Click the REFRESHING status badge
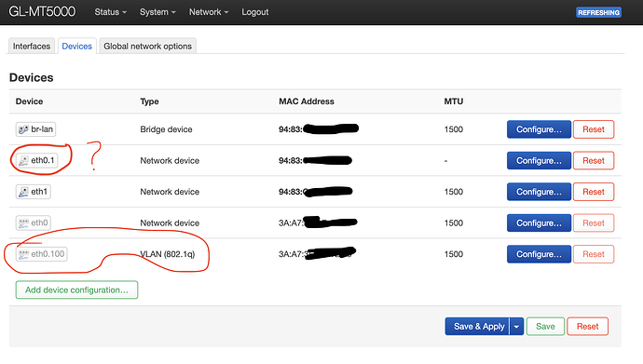Image resolution: width=643 pixels, height=364 pixels. click(598, 12)
